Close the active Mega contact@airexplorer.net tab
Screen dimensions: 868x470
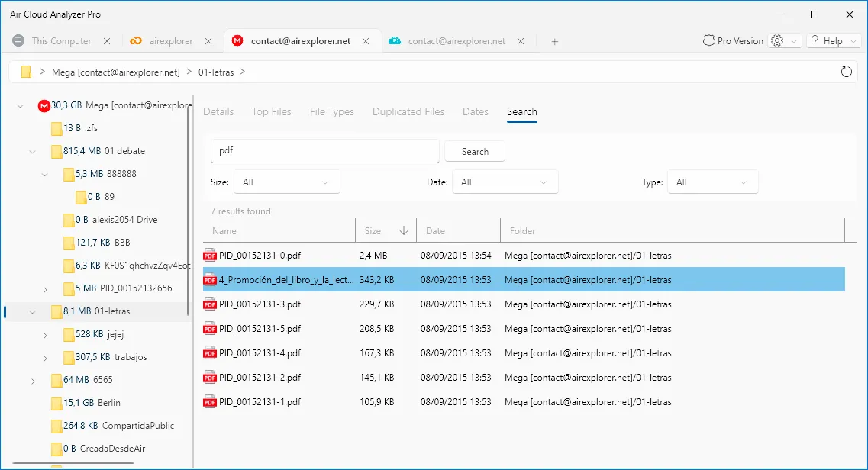pyautogui.click(x=366, y=41)
